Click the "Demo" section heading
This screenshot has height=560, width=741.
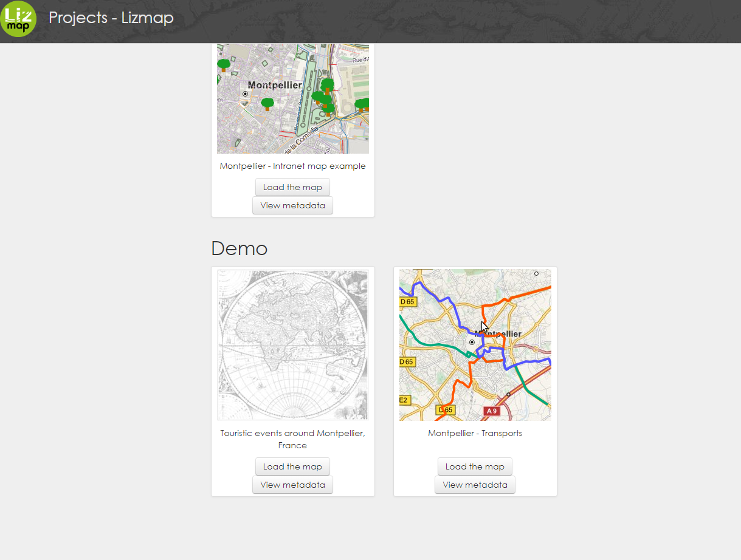239,248
